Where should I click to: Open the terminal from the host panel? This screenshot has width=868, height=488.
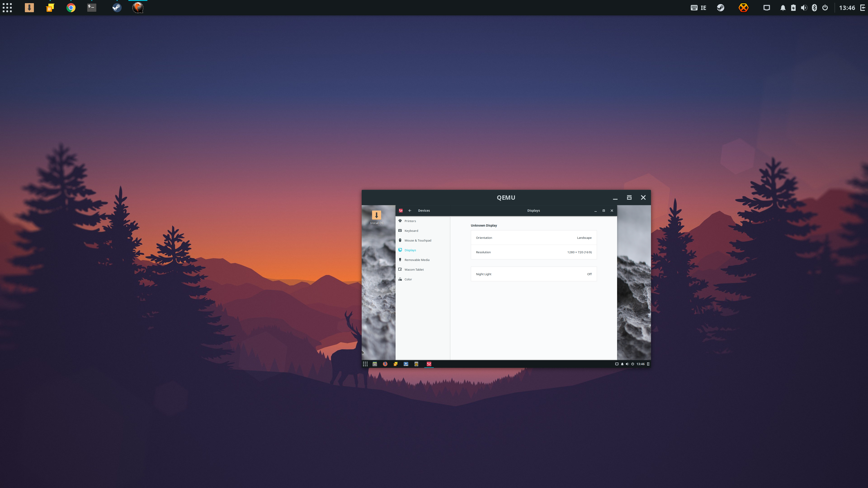92,8
